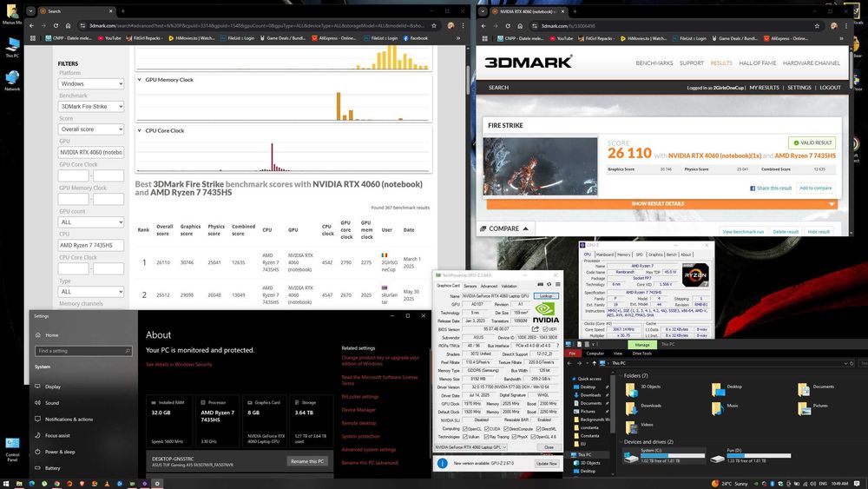
Task: Toggle the Ray Tracing checkbox in GPU-Z
Action: tap(486, 437)
